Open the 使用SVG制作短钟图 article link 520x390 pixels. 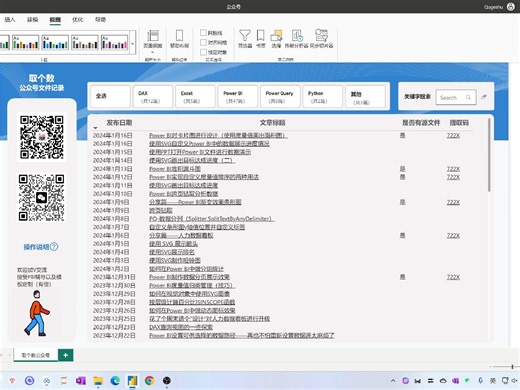click(175, 260)
